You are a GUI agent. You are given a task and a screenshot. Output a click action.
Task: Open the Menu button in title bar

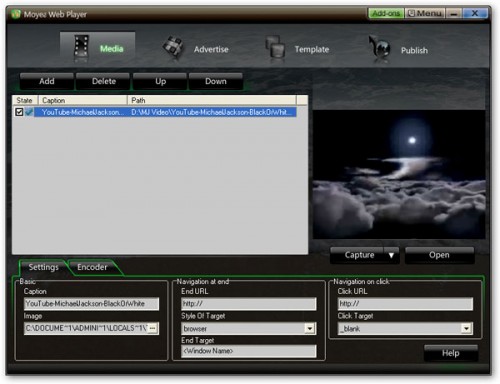coord(425,13)
